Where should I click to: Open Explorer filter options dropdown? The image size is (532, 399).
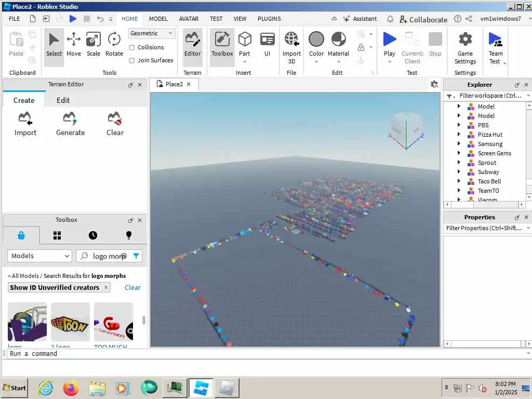(x=450, y=96)
